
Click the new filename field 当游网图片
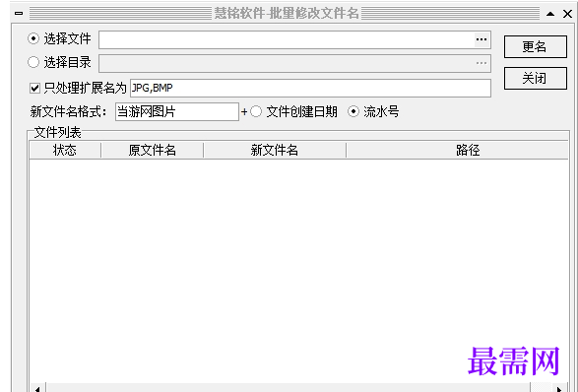[x=177, y=111]
